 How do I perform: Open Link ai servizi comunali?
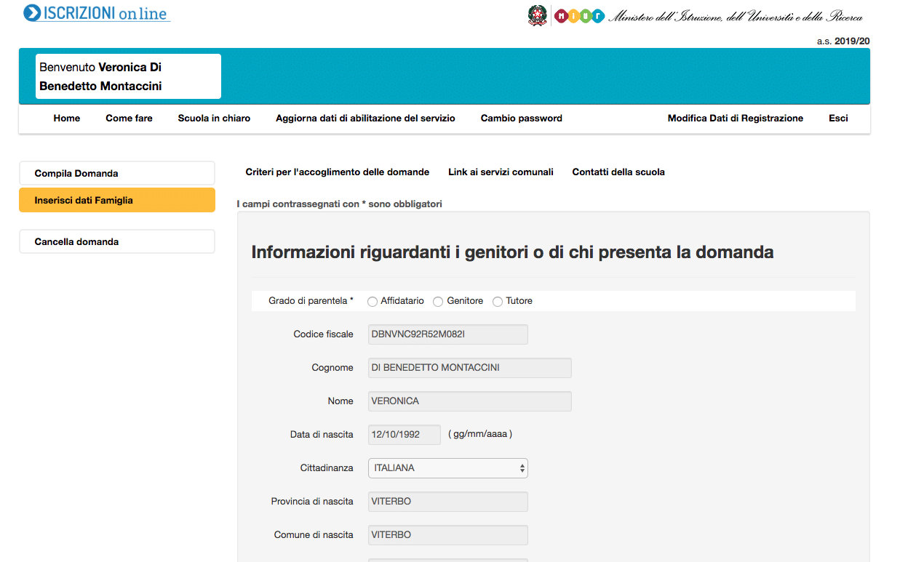[501, 172]
